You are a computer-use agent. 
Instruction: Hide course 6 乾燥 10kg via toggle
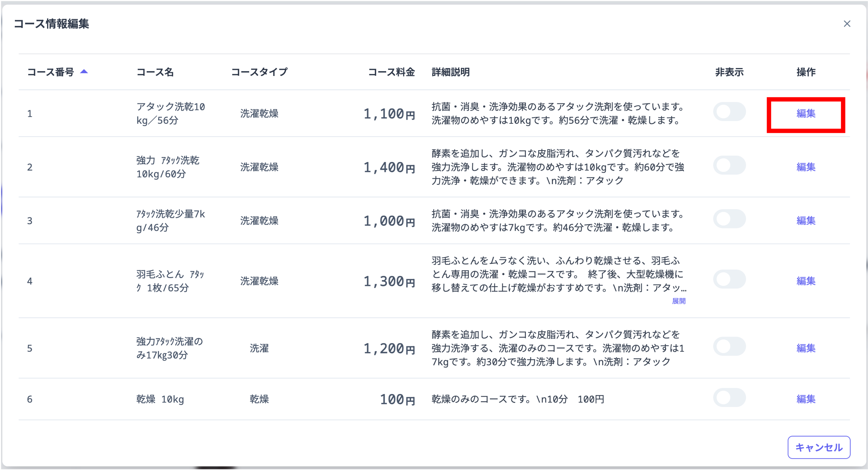point(729,398)
